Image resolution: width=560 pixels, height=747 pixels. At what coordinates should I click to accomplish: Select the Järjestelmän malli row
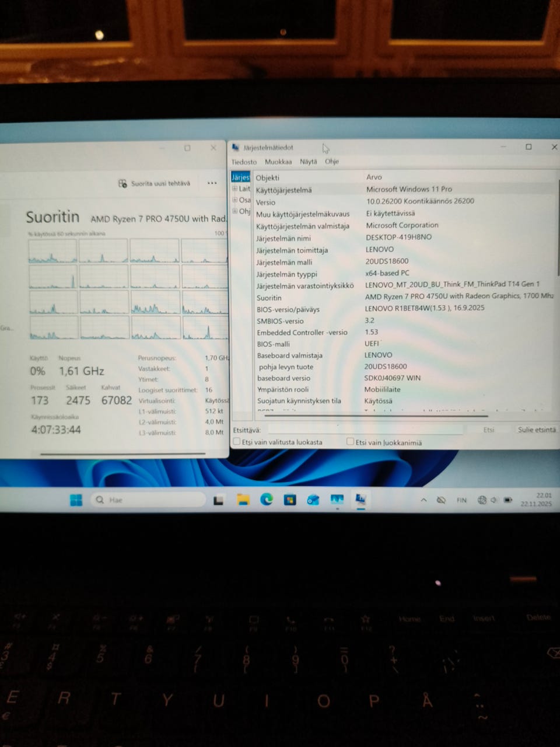(405, 261)
